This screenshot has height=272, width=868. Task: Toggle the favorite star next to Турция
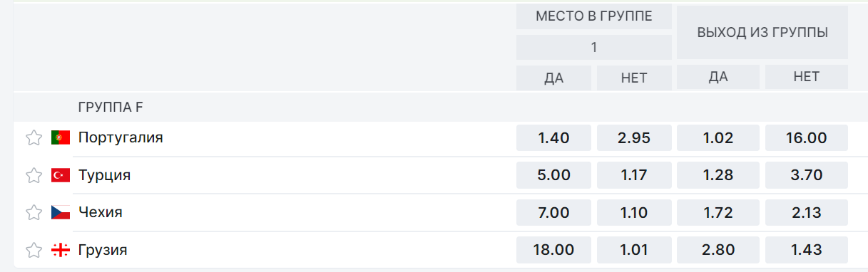[34, 175]
